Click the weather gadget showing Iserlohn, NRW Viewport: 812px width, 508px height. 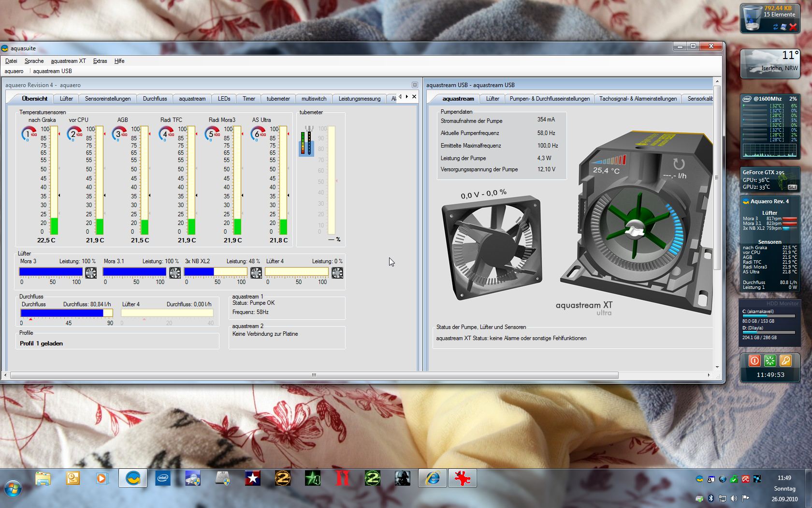coord(770,63)
